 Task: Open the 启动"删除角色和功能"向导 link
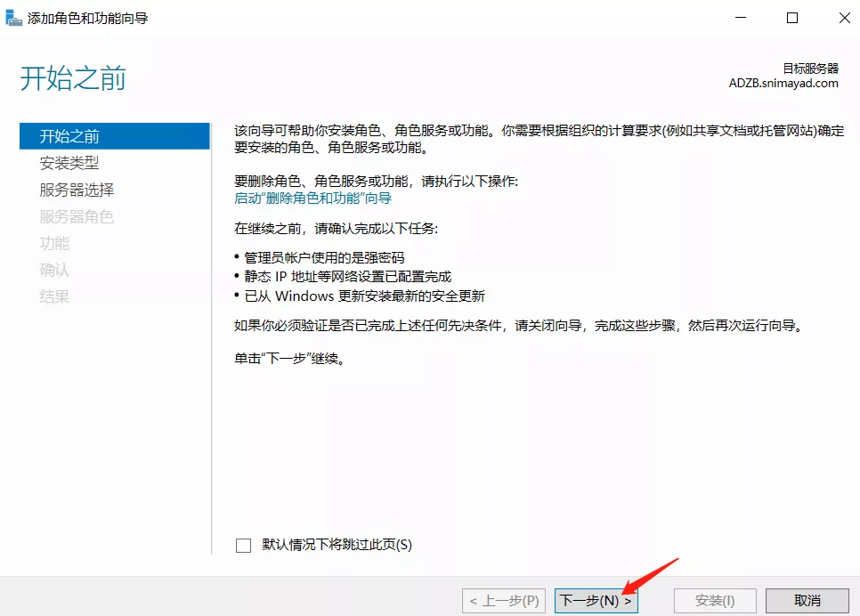point(312,199)
